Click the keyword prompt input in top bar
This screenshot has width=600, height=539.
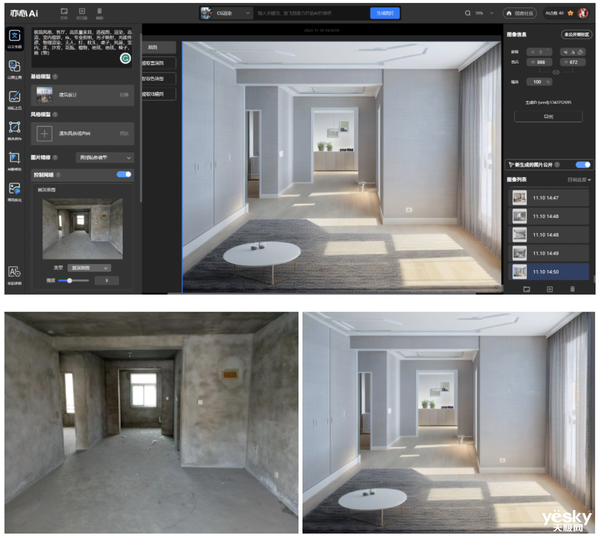click(x=312, y=13)
